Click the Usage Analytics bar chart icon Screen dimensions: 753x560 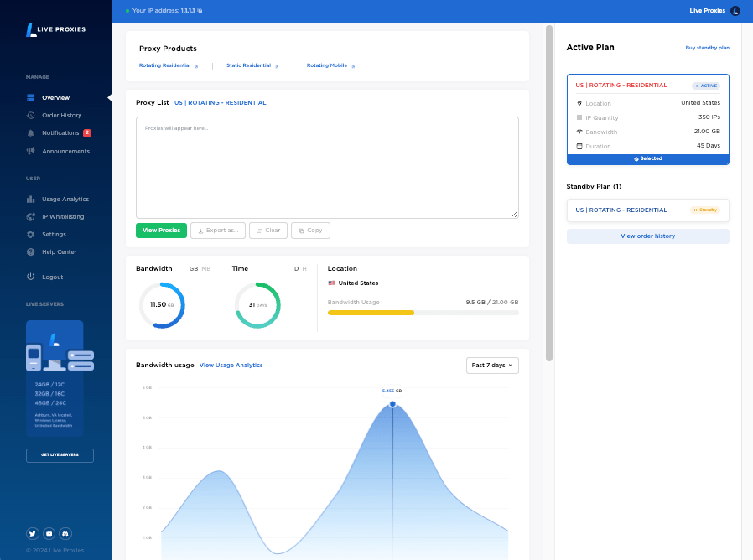(31, 200)
